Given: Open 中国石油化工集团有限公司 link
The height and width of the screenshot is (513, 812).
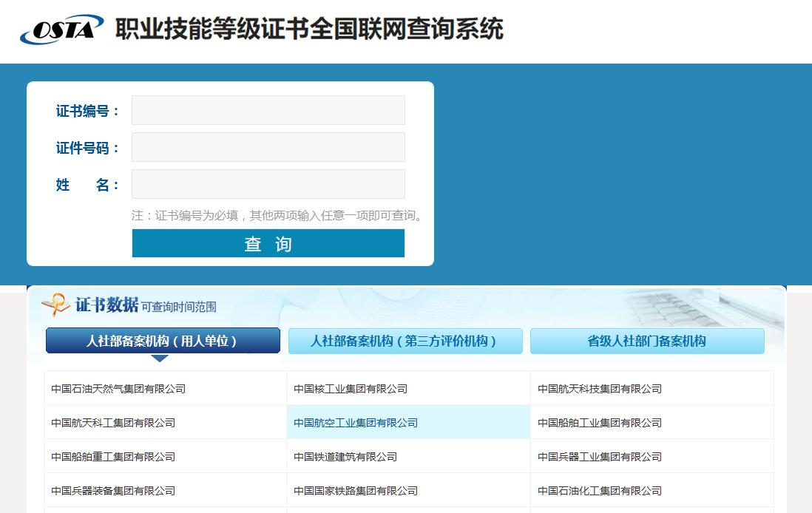Looking at the screenshot, I should coord(599,491).
